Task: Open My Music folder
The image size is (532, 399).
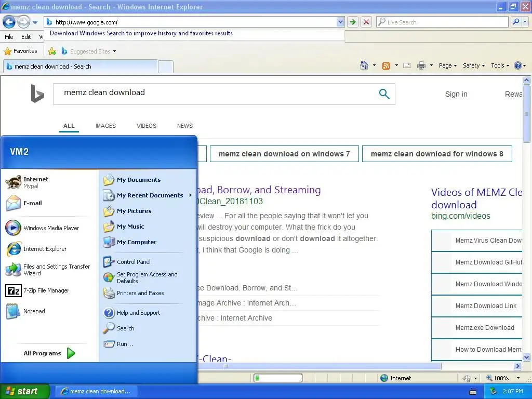Action: (148, 227)
